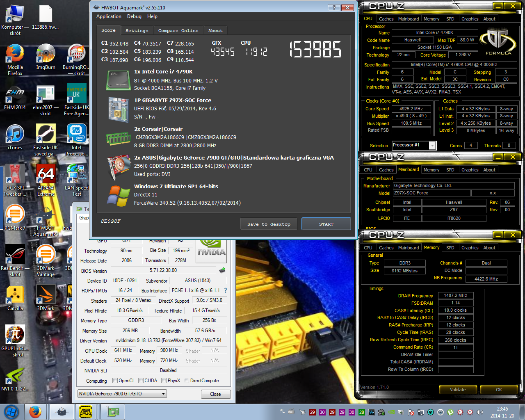Open the Debug menu in HWBOT Aquamark
Screen dimensions: 525x420
pyautogui.click(x=134, y=16)
